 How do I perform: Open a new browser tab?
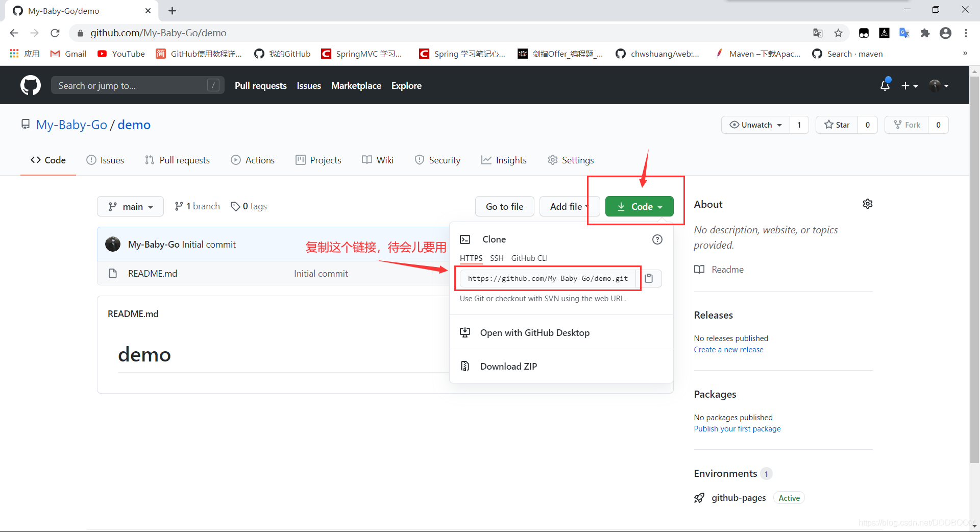pos(173,11)
